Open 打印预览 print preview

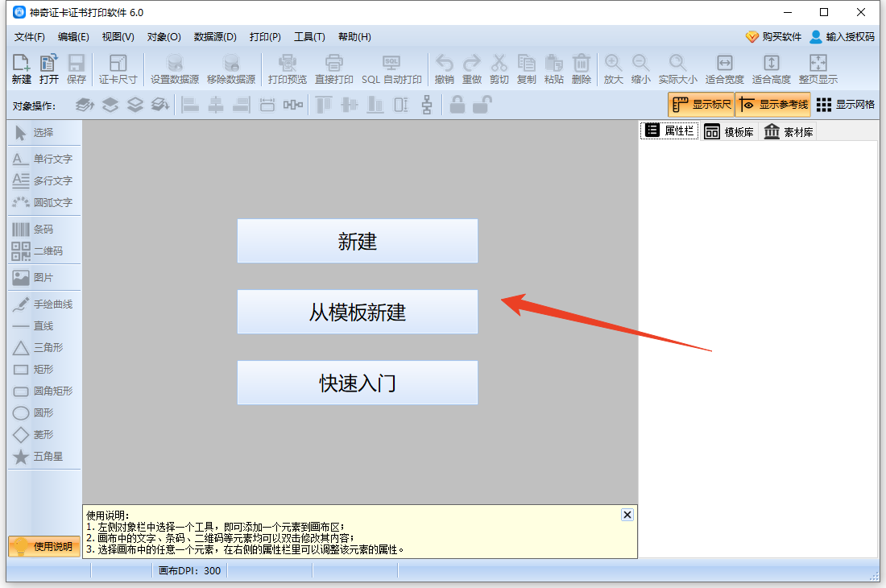pyautogui.click(x=290, y=68)
